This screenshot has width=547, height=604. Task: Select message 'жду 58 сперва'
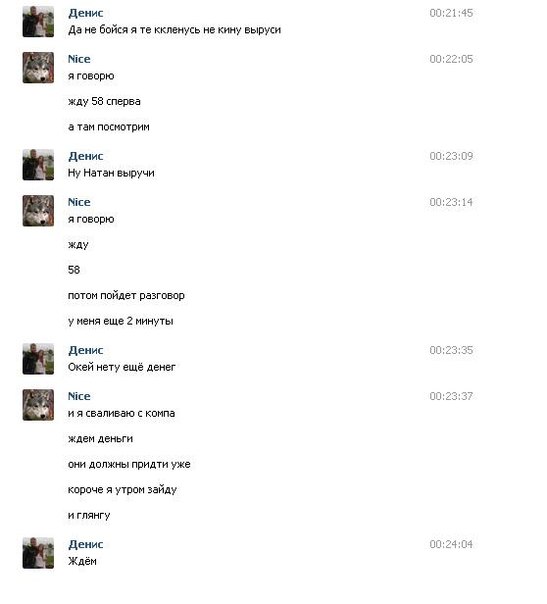(x=104, y=102)
